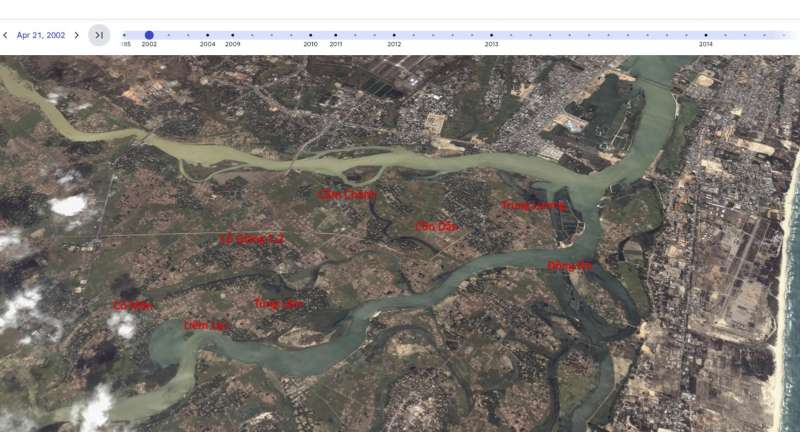This screenshot has height=432, width=800.
Task: Go to previous imagery date arrow
Action: 5,35
